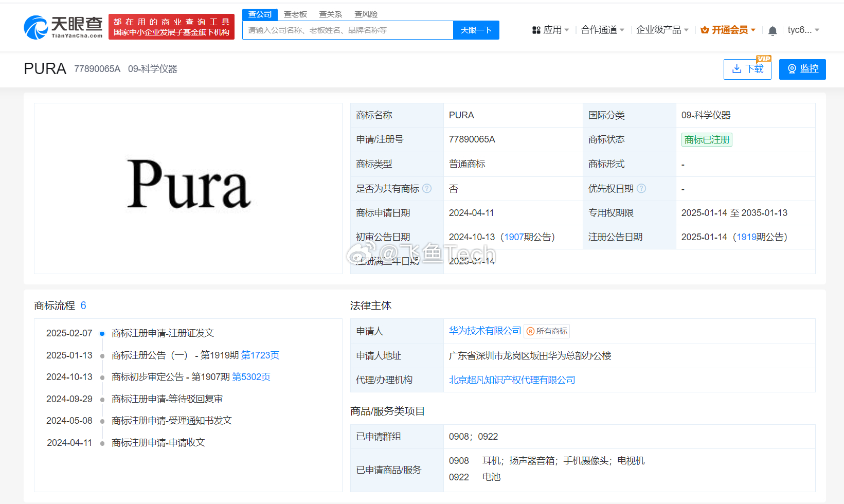The height and width of the screenshot is (504, 844).
Task: Click the applicant address 广东省深圳市龙岗区 text
Action: (530, 356)
